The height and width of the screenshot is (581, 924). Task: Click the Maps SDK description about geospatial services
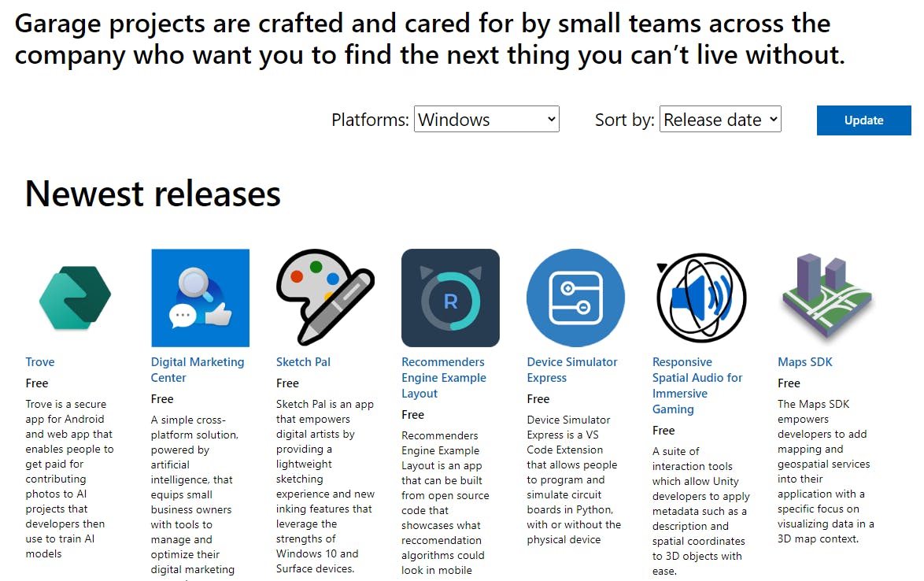click(x=826, y=472)
